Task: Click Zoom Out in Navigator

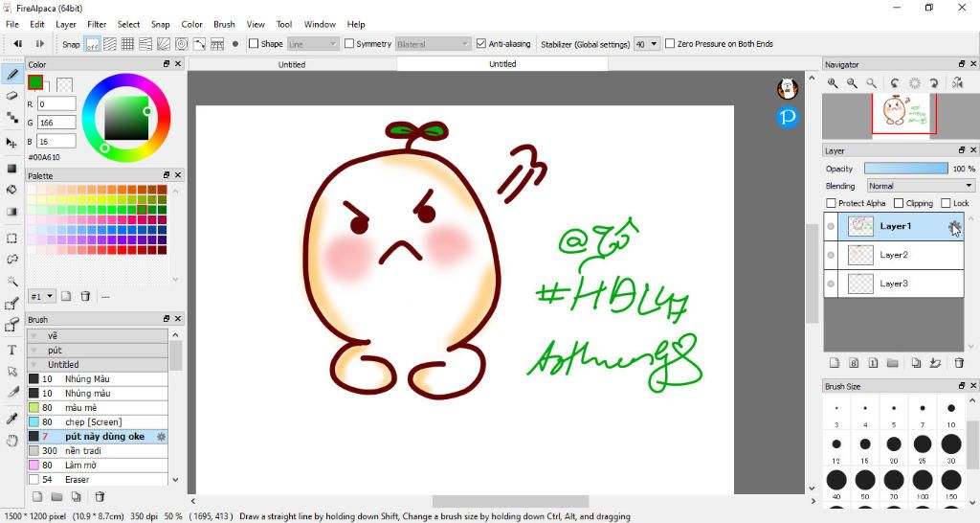Action: [x=852, y=83]
